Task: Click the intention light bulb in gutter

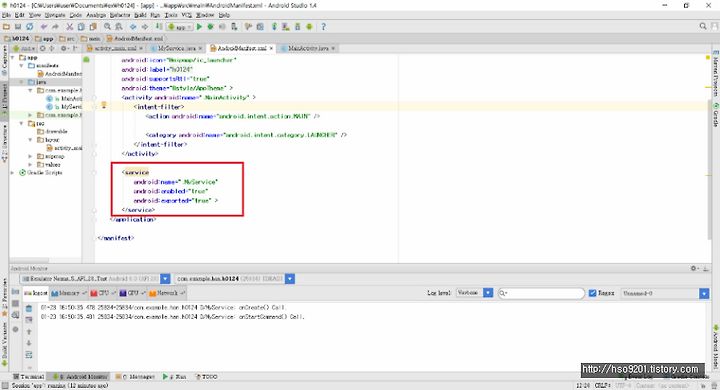Action: click(104, 106)
